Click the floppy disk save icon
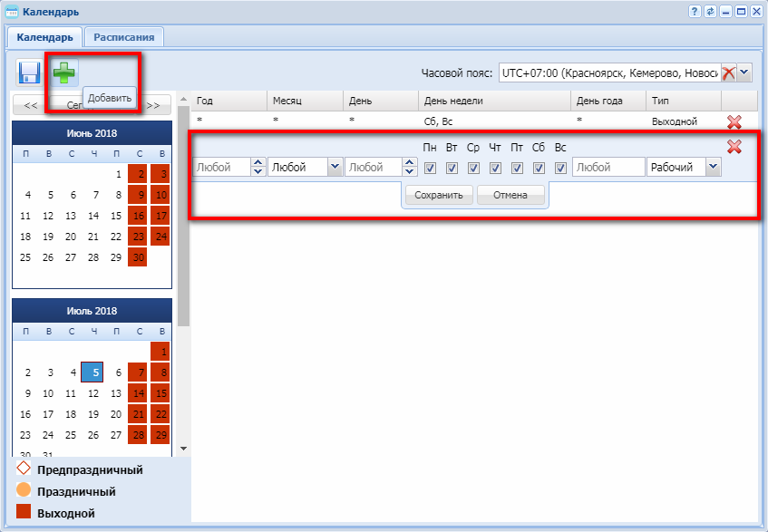 (29, 73)
